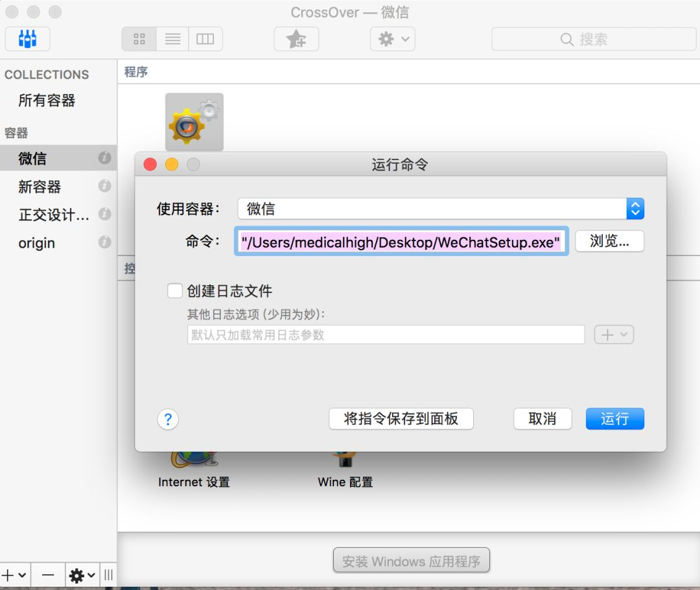Enable the 创建日志文件 checkbox
The height and width of the screenshot is (590, 700).
174,290
